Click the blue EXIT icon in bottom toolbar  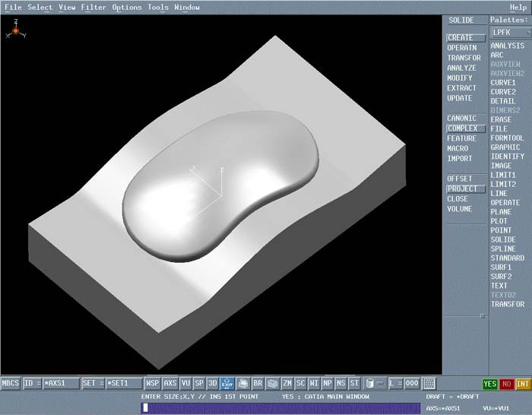tap(226, 384)
